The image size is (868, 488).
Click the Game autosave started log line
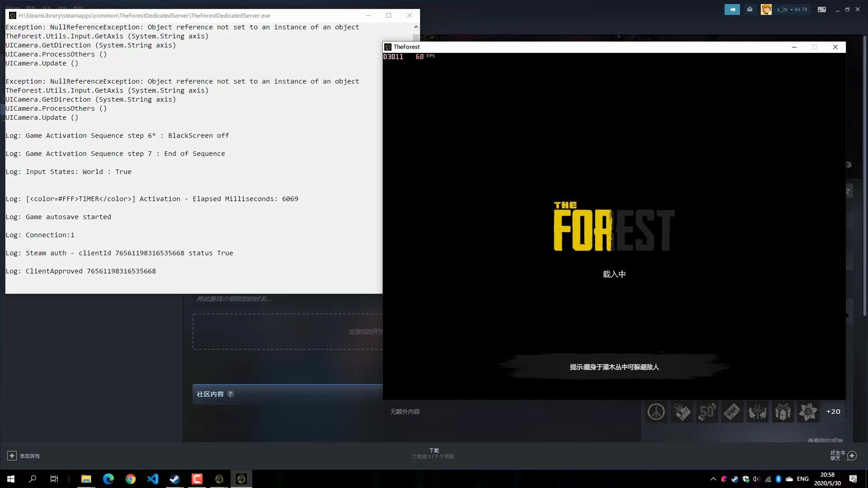[x=58, y=217]
